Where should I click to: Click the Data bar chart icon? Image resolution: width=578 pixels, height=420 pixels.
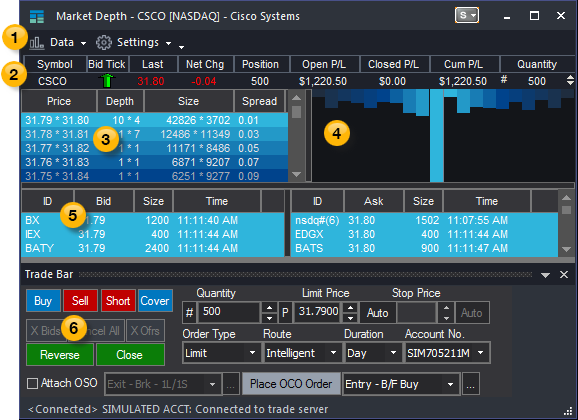coord(37,43)
